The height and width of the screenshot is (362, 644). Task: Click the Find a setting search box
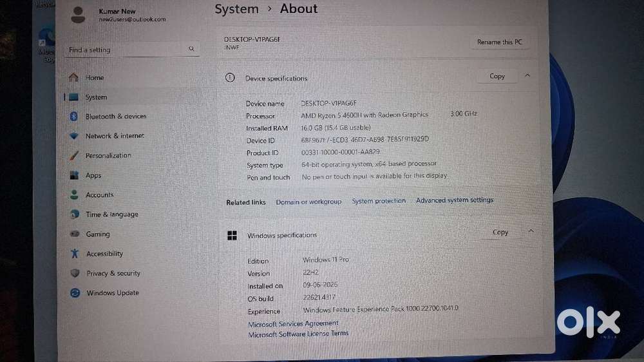[x=132, y=50]
